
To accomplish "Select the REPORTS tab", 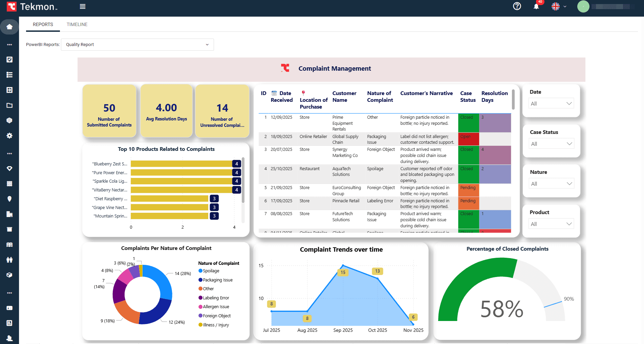I will click(x=43, y=24).
